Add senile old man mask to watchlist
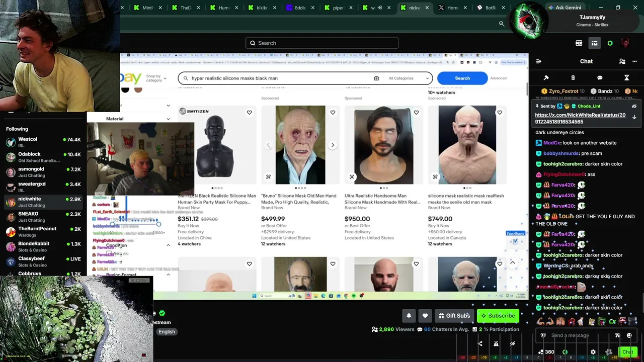 (500, 113)
